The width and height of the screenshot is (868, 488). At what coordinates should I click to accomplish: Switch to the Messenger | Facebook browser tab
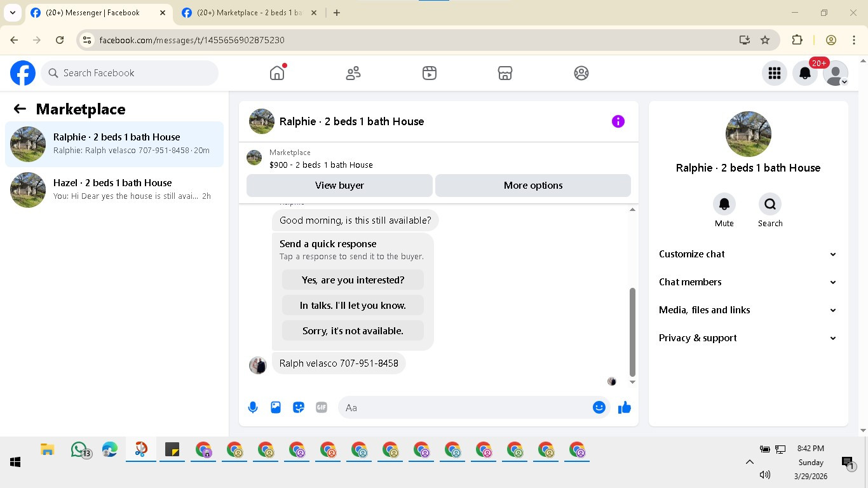point(98,13)
